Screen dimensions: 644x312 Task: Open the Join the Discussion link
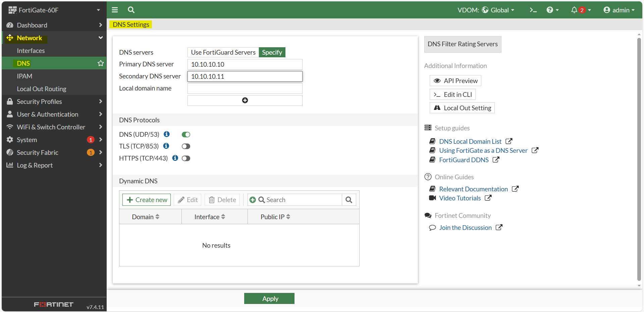466,228
